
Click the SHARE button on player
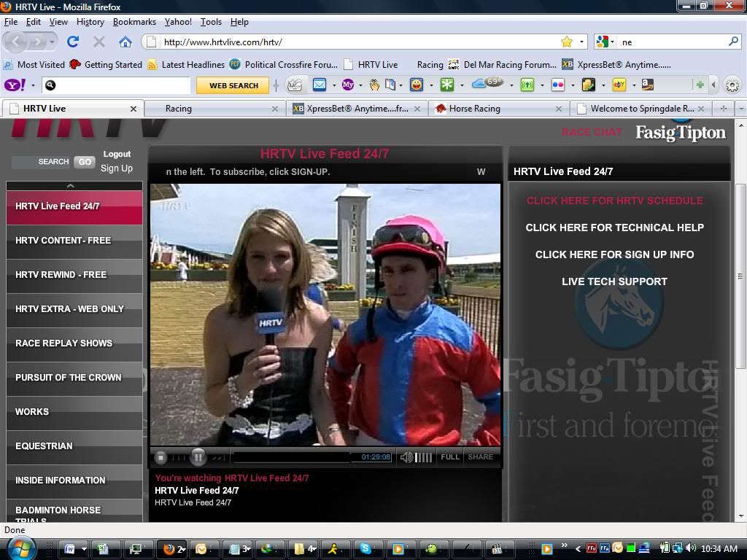[x=480, y=457]
